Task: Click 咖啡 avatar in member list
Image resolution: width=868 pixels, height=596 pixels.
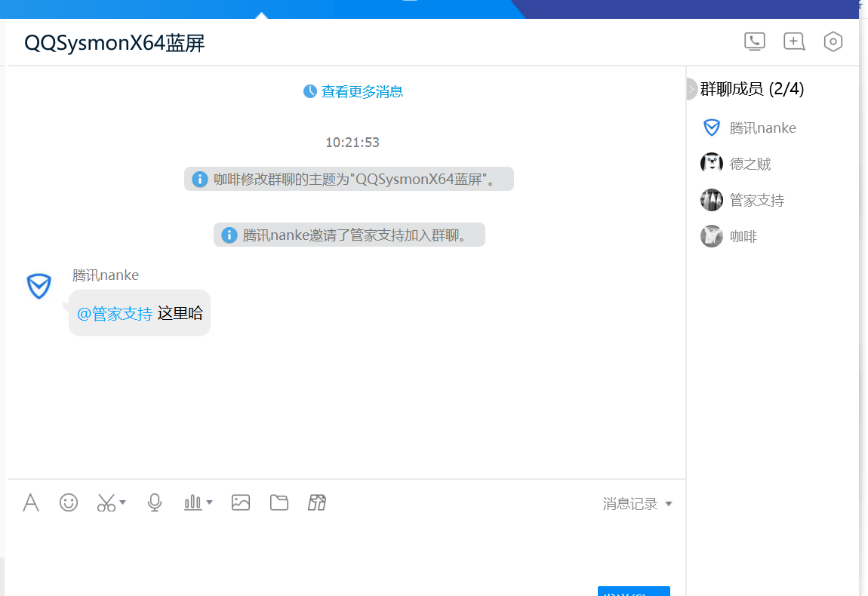Action: 711,236
